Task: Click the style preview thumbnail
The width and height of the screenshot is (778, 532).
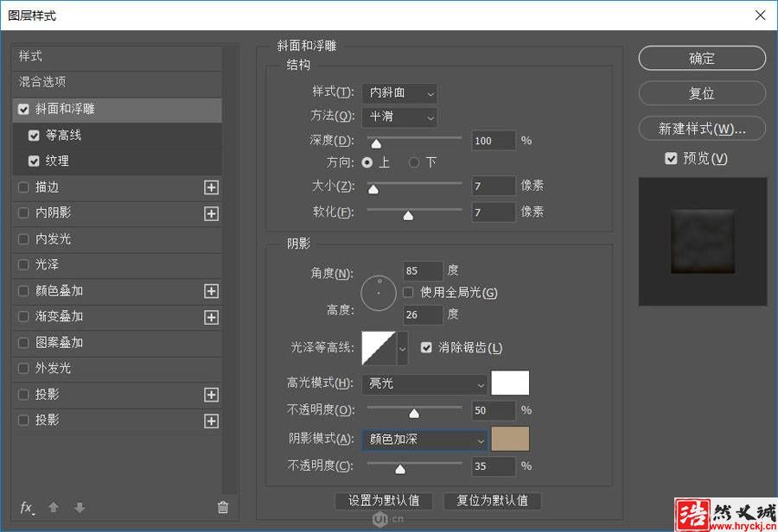Action: 703,242
